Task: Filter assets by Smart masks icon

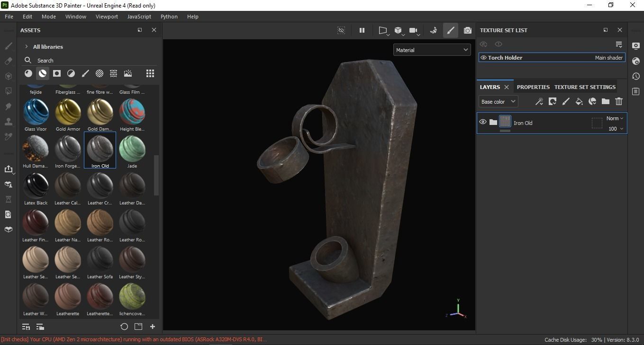Action: (57, 73)
